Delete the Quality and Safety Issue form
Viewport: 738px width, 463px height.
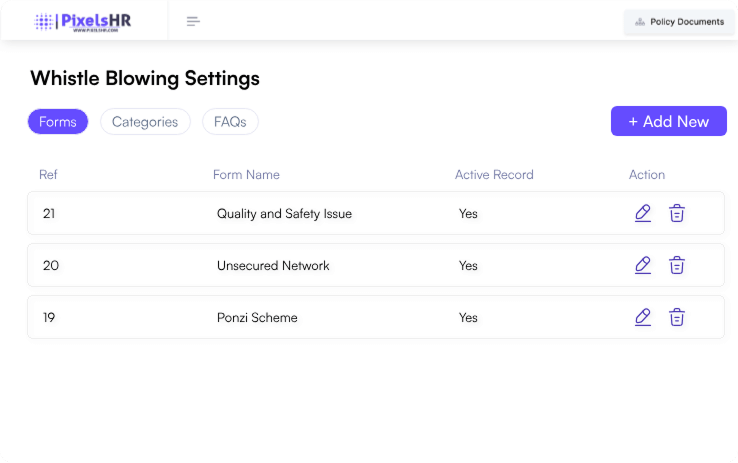click(677, 213)
